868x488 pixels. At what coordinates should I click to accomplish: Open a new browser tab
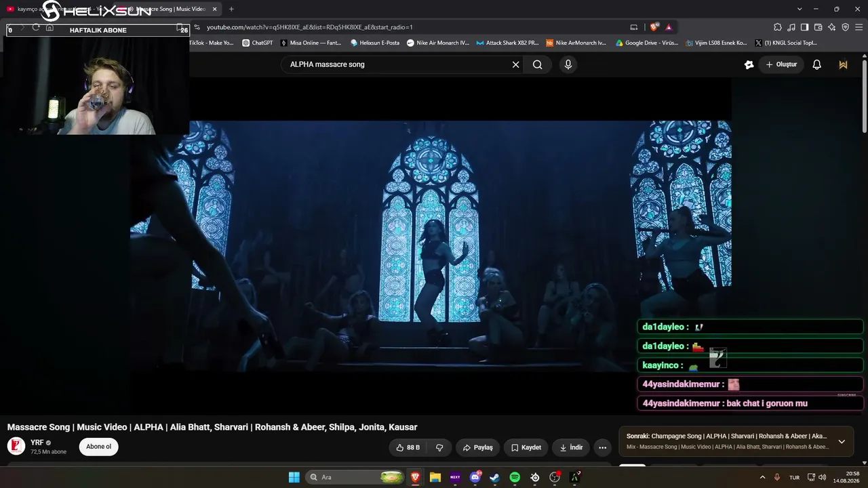click(x=231, y=9)
